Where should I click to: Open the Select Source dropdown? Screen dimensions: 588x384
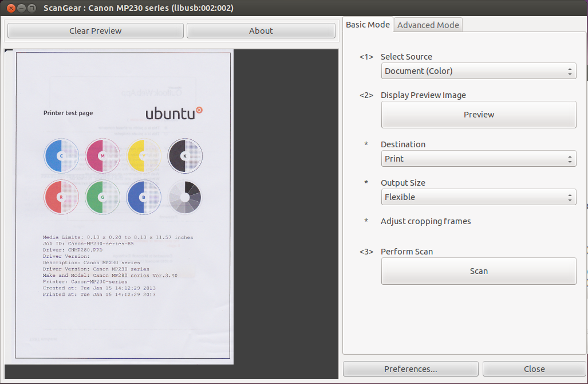(x=479, y=71)
